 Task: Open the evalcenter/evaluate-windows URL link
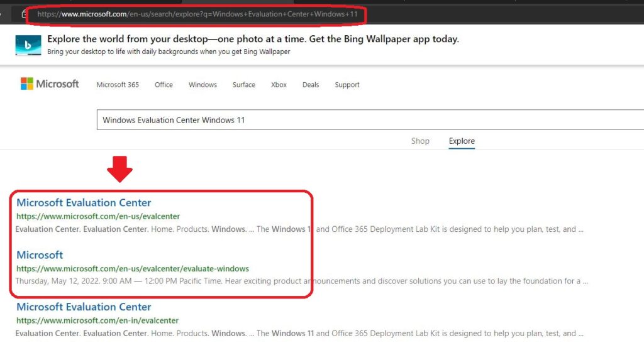tap(133, 269)
